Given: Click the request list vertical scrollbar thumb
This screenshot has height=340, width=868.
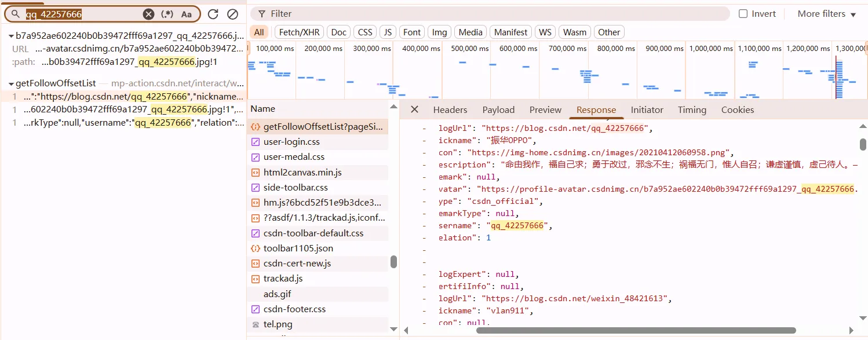Looking at the screenshot, I should (393, 262).
